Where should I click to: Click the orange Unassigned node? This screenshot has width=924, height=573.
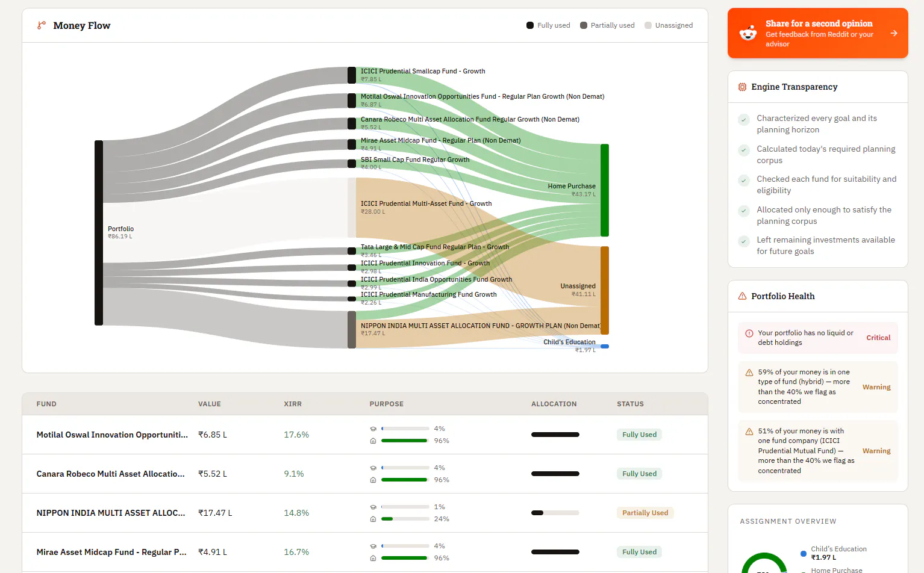click(x=605, y=290)
